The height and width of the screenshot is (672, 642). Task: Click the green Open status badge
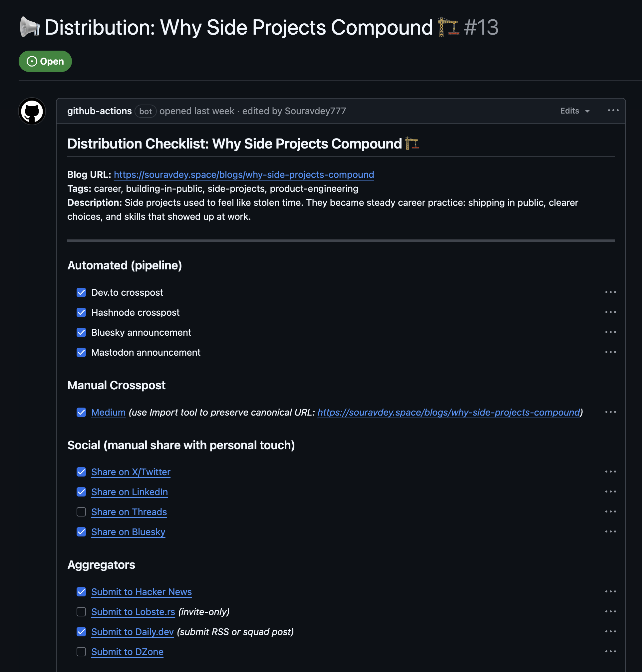click(x=45, y=61)
